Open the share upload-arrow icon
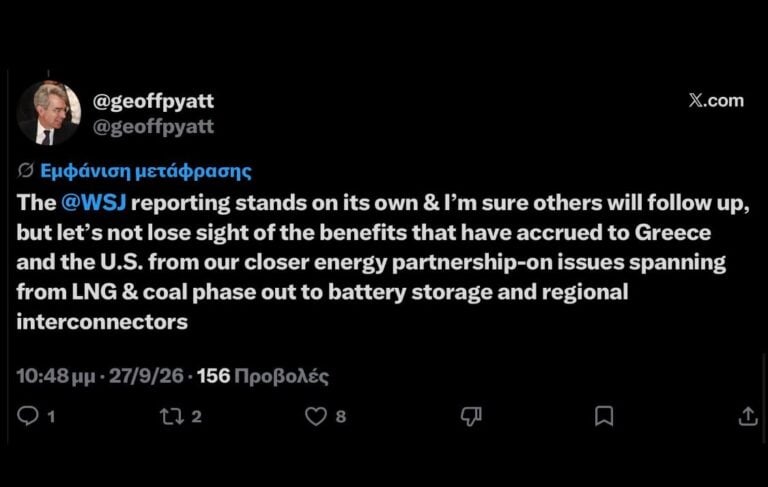768x487 pixels. [x=748, y=416]
